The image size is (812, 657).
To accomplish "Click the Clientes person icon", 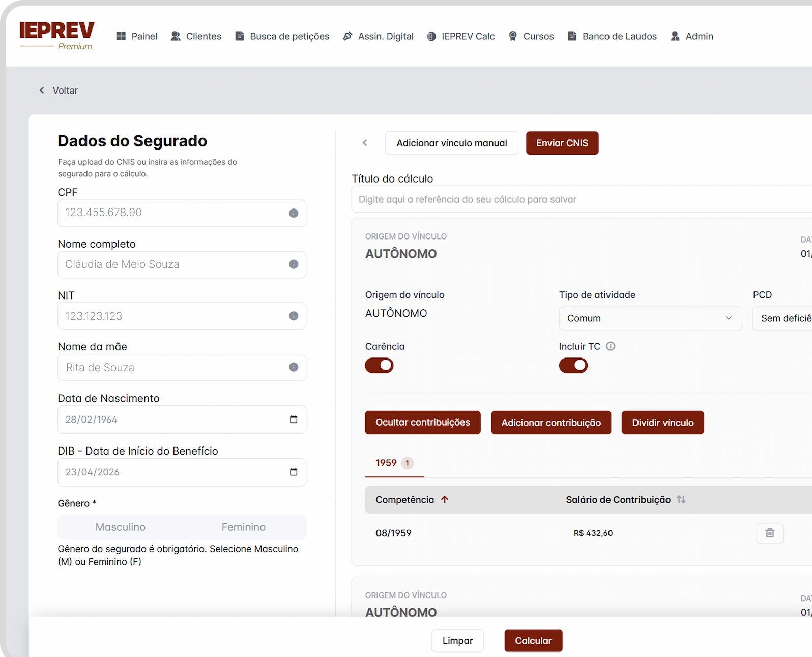I will 176,36.
